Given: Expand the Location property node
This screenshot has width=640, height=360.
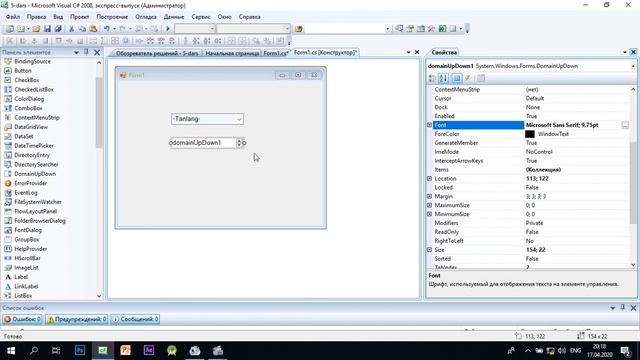Looking at the screenshot, I should click(x=429, y=178).
